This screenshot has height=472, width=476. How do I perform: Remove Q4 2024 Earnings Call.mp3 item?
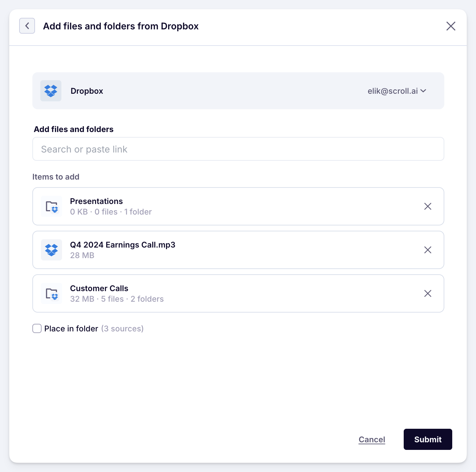pyautogui.click(x=427, y=250)
